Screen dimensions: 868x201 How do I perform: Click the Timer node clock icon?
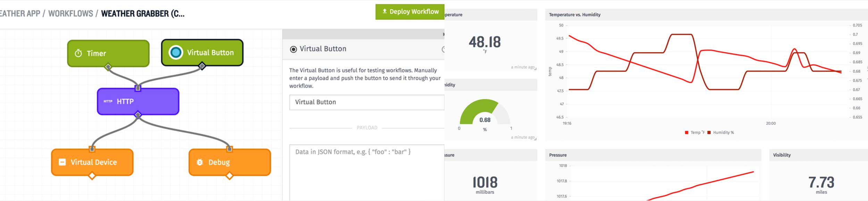[x=78, y=53]
